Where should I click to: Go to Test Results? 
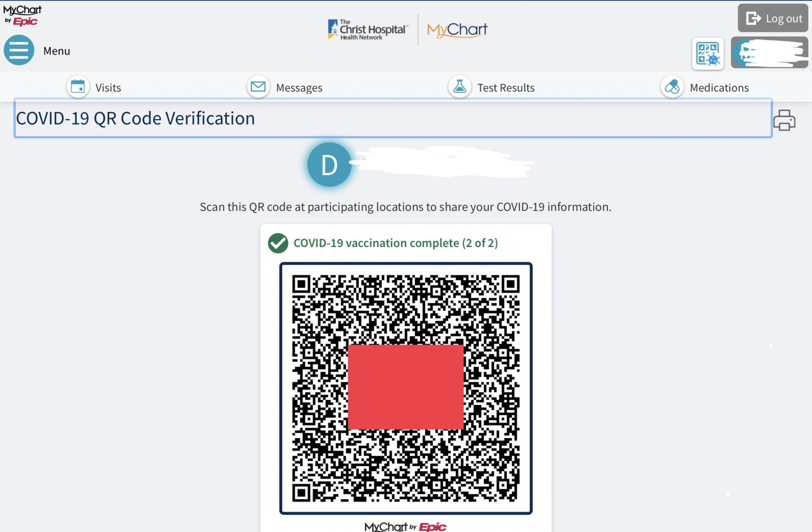pyautogui.click(x=506, y=88)
